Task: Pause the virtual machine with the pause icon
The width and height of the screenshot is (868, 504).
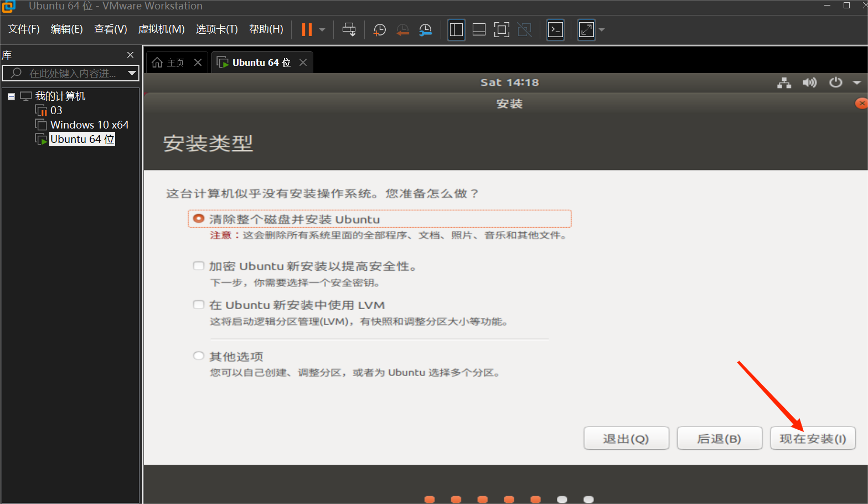Action: click(307, 29)
